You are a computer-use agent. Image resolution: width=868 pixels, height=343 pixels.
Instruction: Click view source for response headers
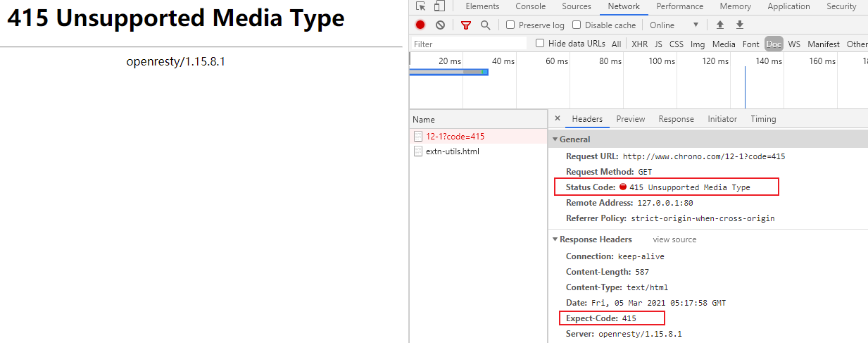pos(674,239)
